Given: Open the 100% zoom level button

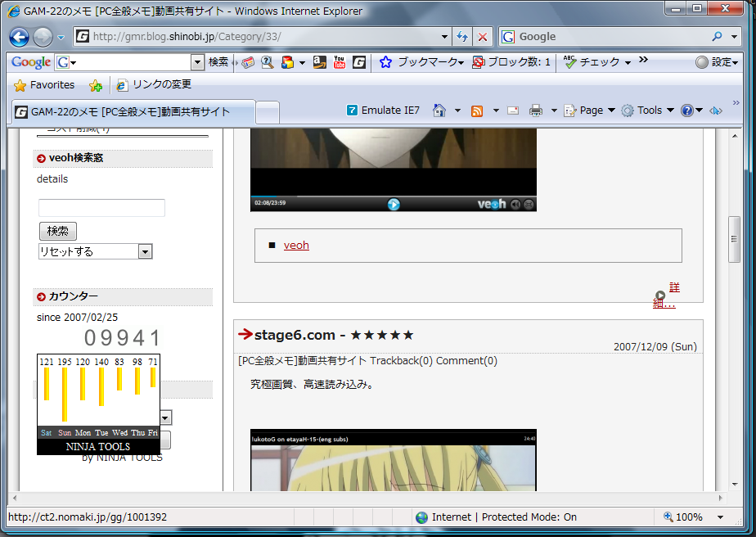Looking at the screenshot, I should click(683, 517).
